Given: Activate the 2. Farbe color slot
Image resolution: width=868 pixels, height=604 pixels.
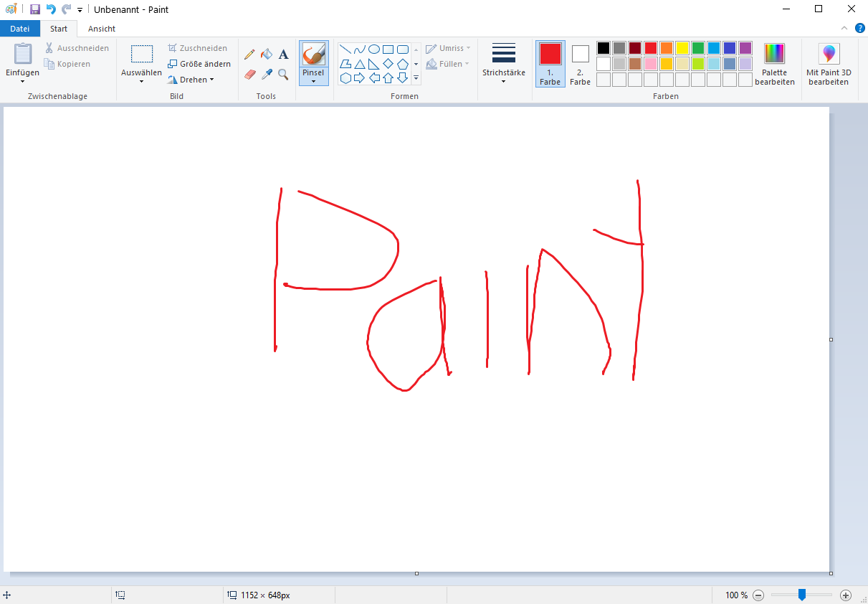Looking at the screenshot, I should pos(581,64).
